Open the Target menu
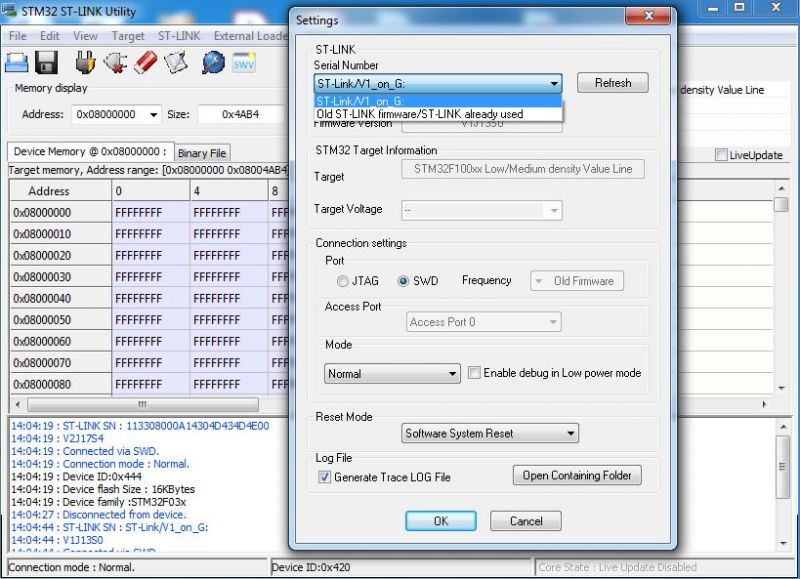Screen dimensions: 800x579 tap(128, 36)
